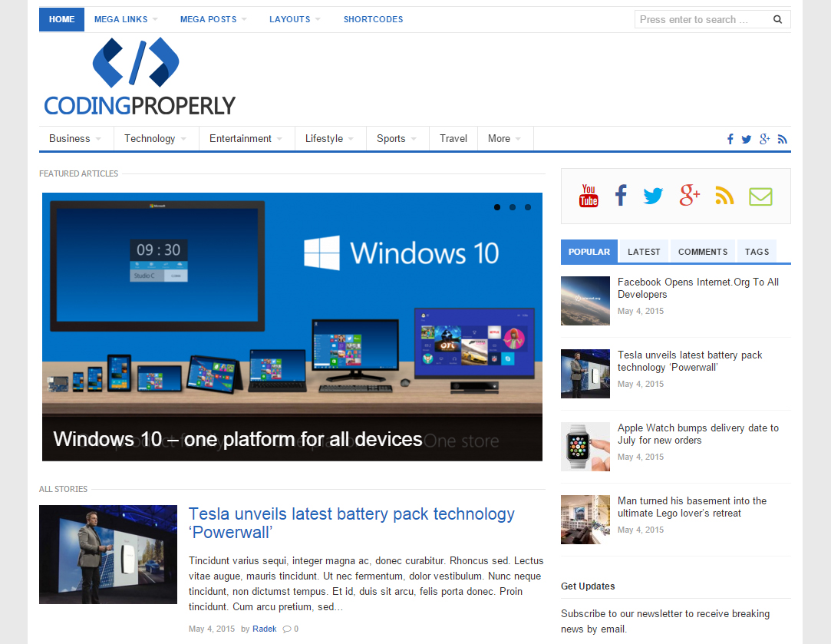Expand the Layouts dropdown menu
The image size is (831, 644).
point(295,19)
